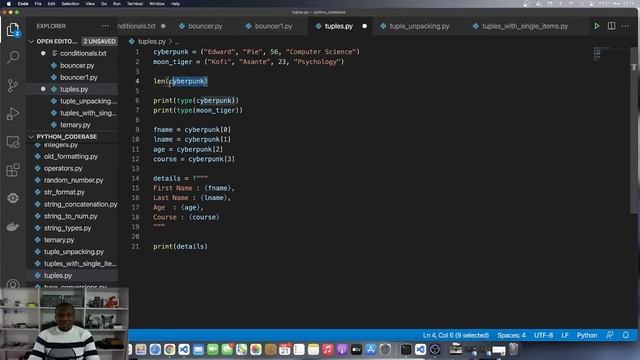The image size is (640, 360).
Task: Collapse the Open Editors section
Action: 31,42
